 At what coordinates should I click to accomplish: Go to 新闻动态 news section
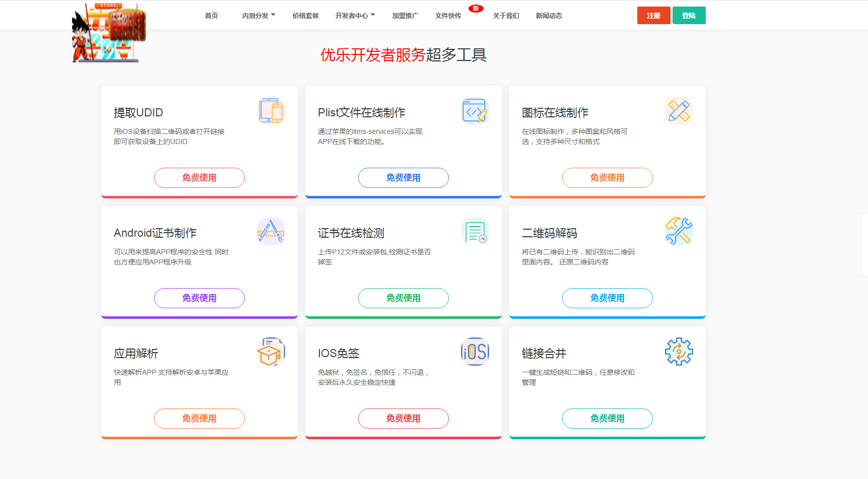tap(549, 15)
